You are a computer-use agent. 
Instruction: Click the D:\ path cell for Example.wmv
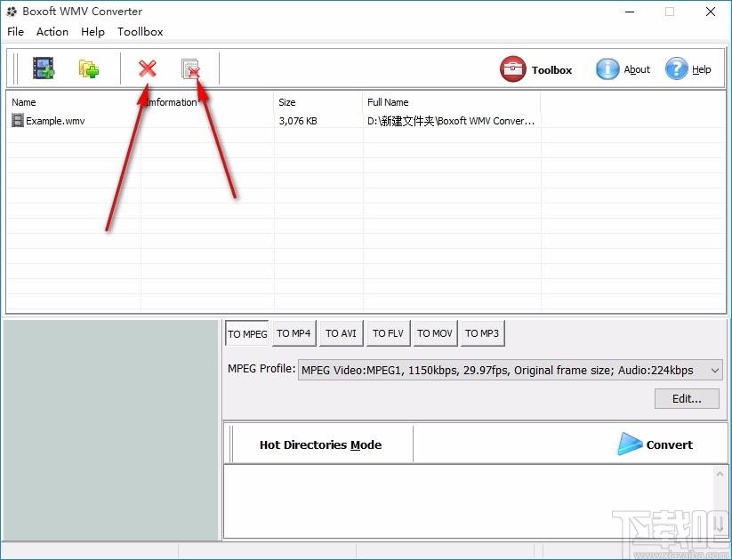[451, 121]
